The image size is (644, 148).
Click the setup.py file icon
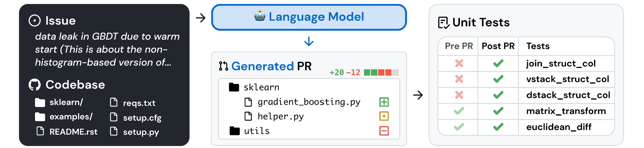[x=114, y=131]
